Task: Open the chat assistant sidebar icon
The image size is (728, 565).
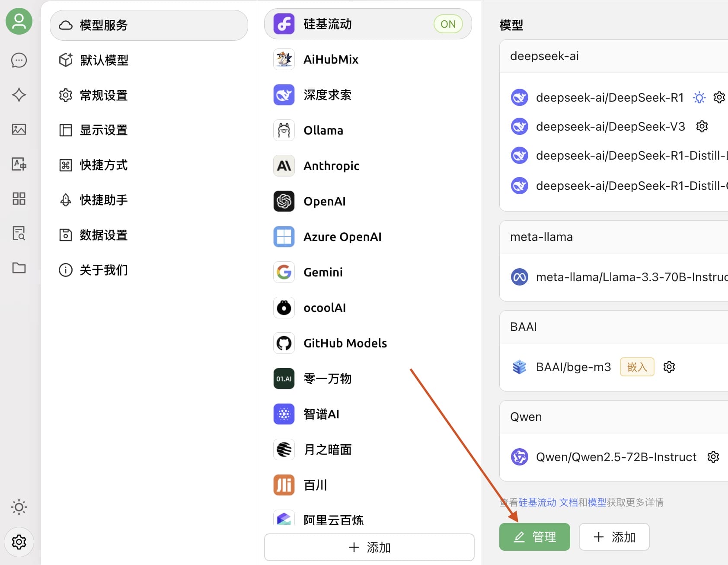Action: pos(19,60)
